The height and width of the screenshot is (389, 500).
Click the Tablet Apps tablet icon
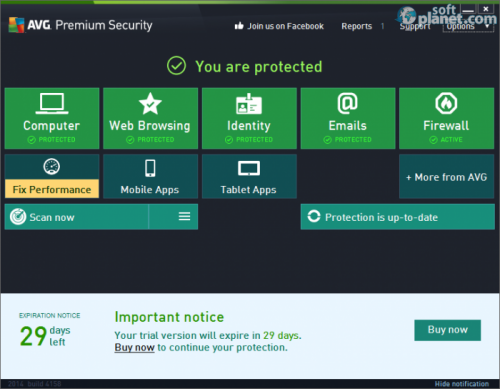[x=249, y=168]
